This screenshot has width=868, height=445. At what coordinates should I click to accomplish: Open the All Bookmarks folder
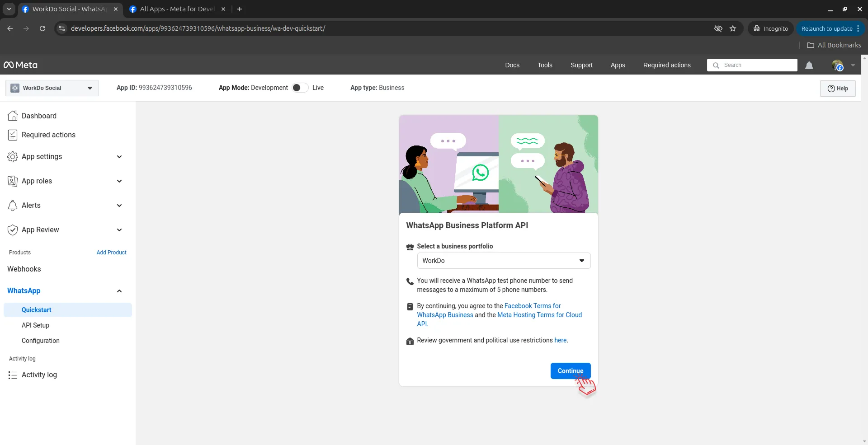coord(834,45)
